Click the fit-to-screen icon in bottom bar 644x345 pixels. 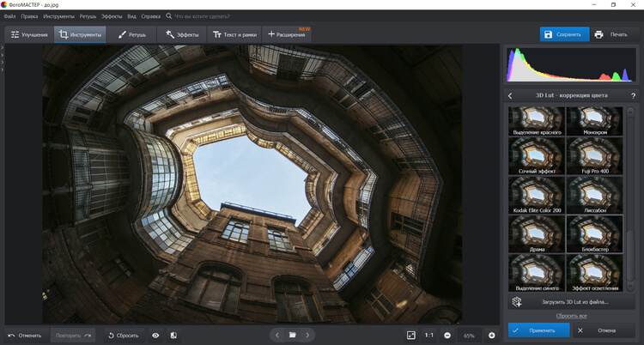click(x=411, y=335)
